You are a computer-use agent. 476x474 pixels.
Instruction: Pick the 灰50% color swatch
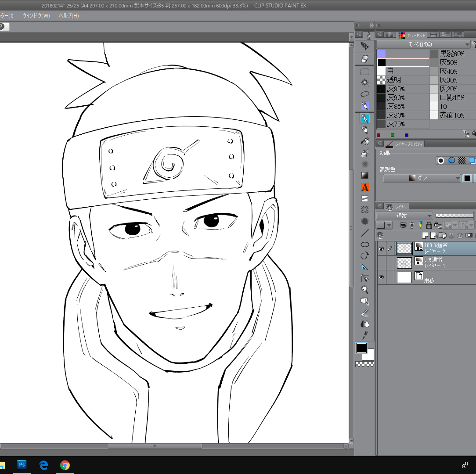(453, 62)
